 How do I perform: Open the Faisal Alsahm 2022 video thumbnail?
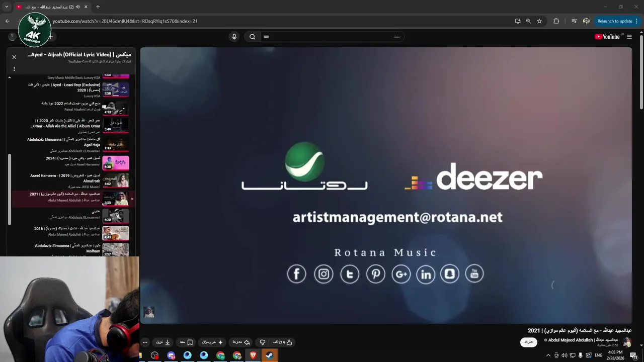(116, 108)
